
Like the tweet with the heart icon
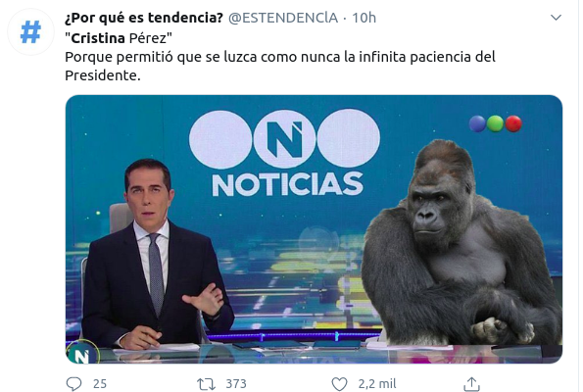339,384
